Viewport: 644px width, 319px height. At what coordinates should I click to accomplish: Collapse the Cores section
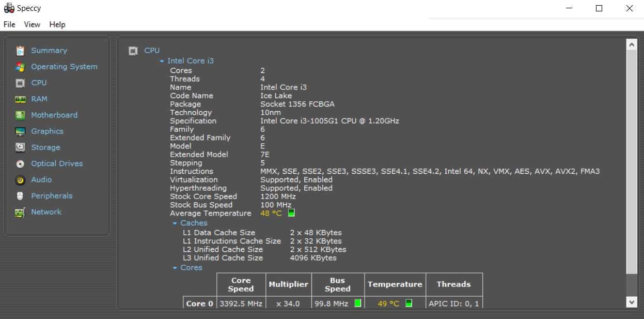pos(175,268)
